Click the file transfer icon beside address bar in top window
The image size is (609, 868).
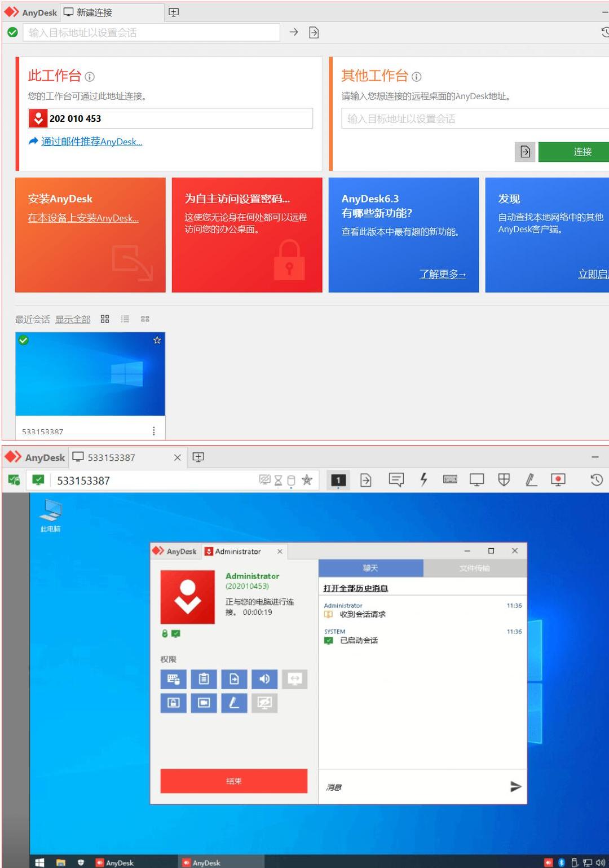click(x=314, y=33)
